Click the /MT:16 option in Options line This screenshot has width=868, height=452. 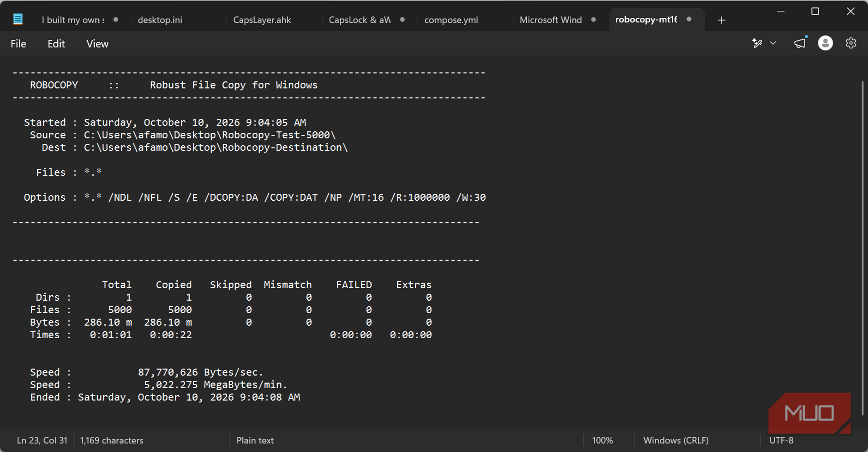[x=366, y=197]
